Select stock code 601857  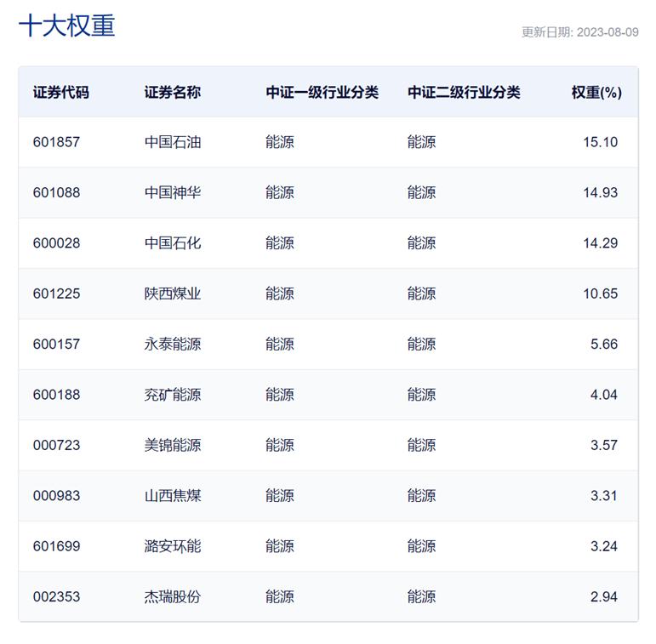[56, 142]
